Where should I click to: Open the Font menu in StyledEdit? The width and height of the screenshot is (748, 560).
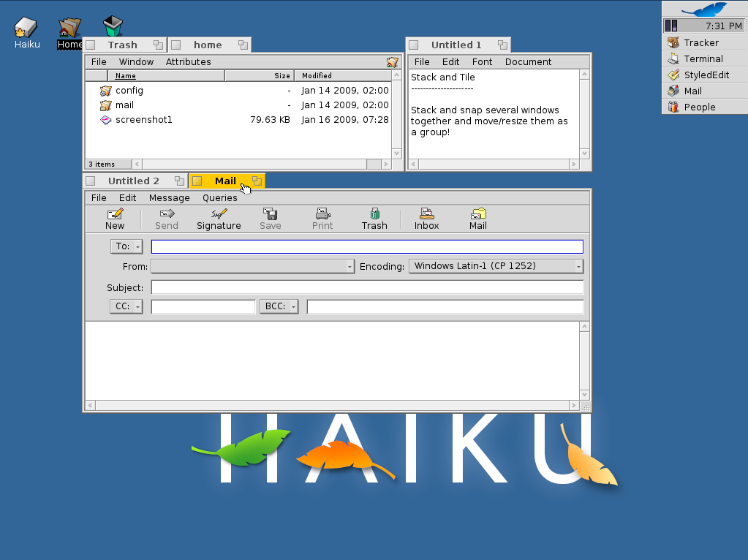pyautogui.click(x=482, y=62)
